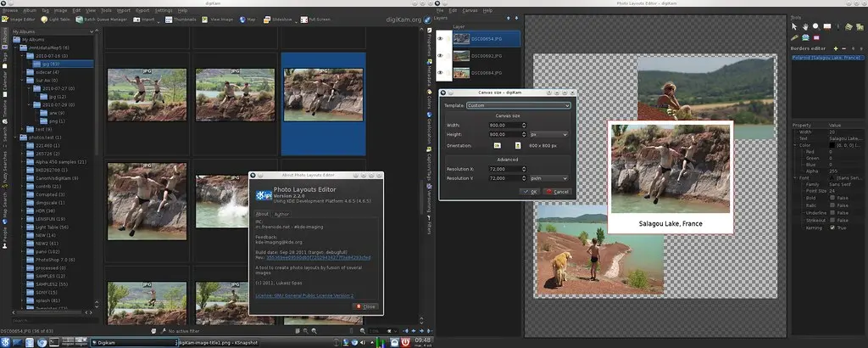This screenshot has width=868, height=348.
Task: Hide the DSC00684.JPG layer
Action: [441, 73]
